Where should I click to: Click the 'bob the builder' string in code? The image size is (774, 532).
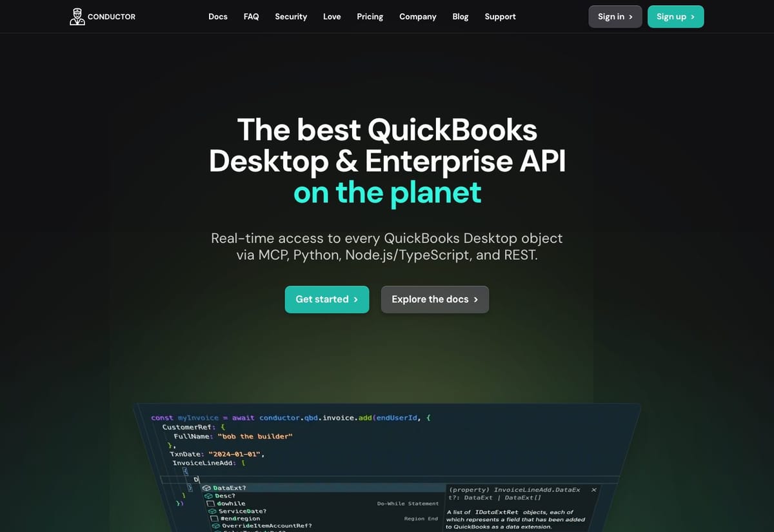(x=255, y=437)
